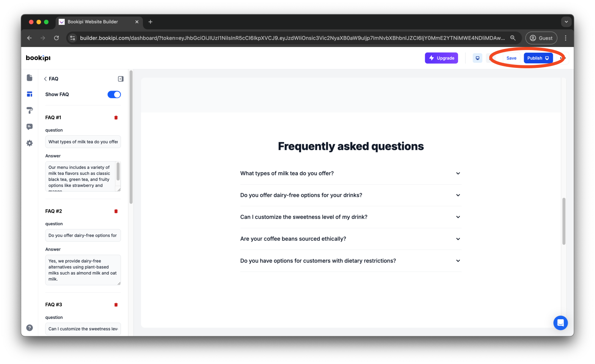Open site information icon in address bar
This screenshot has height=364, width=595.
click(x=73, y=38)
